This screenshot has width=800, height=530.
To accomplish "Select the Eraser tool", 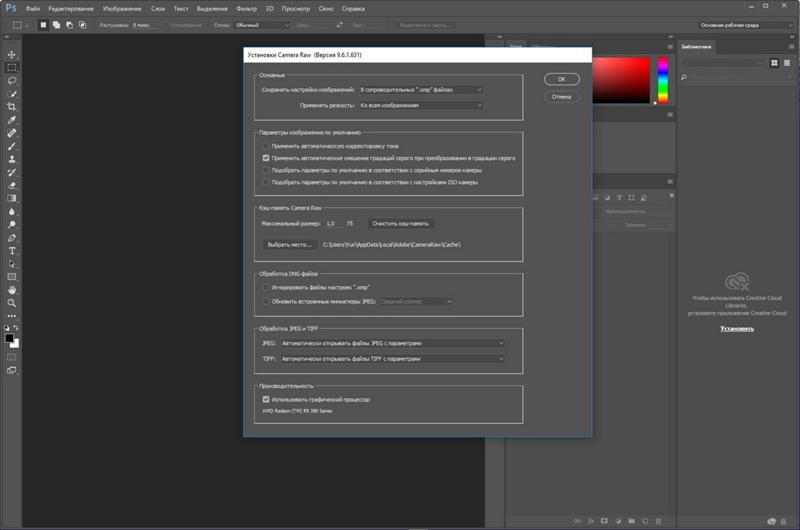I will pos(12,186).
